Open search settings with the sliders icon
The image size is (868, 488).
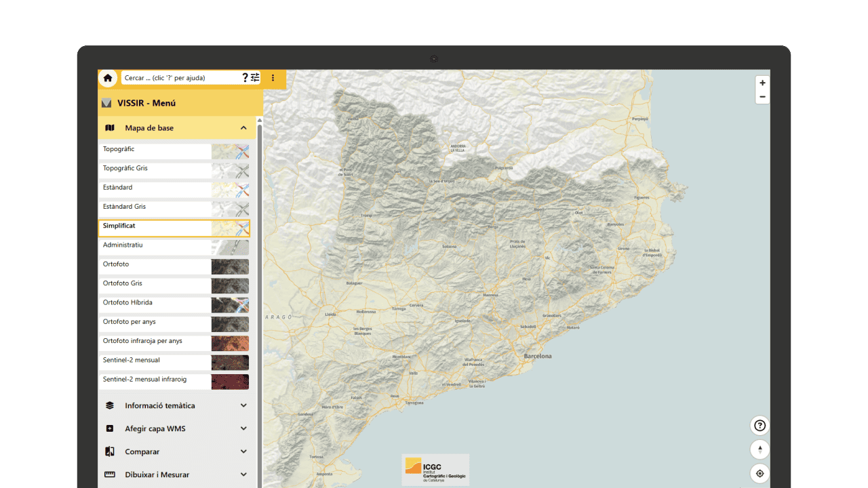(x=256, y=78)
